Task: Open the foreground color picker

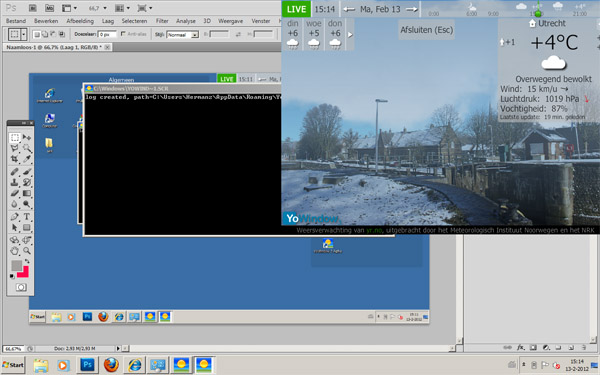Action: coord(16,266)
